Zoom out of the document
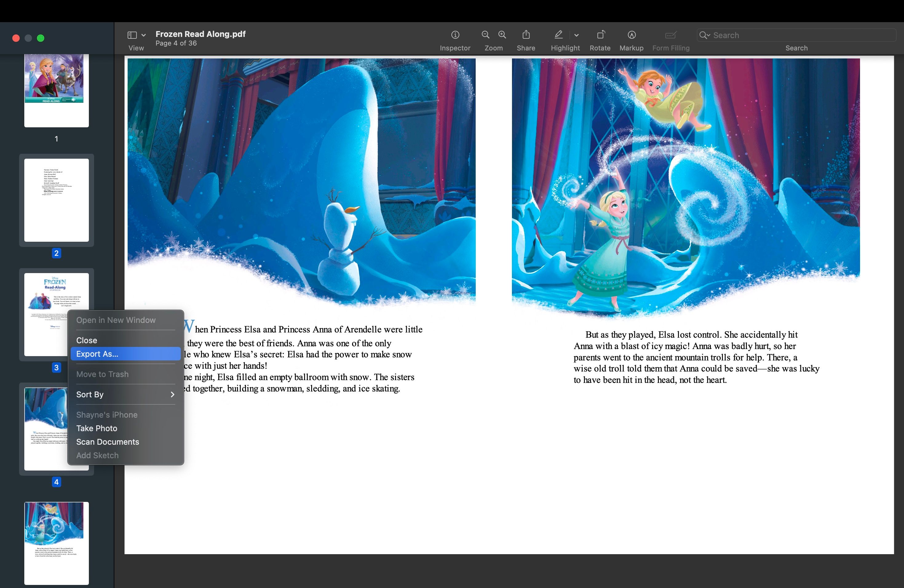 [485, 34]
